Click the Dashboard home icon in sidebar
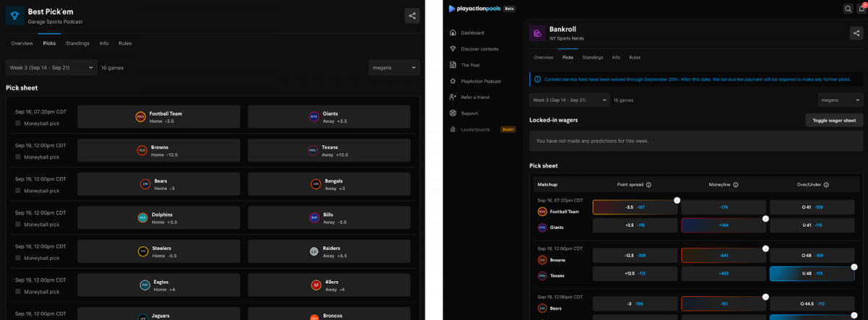This screenshot has height=320, width=868. pos(453,33)
